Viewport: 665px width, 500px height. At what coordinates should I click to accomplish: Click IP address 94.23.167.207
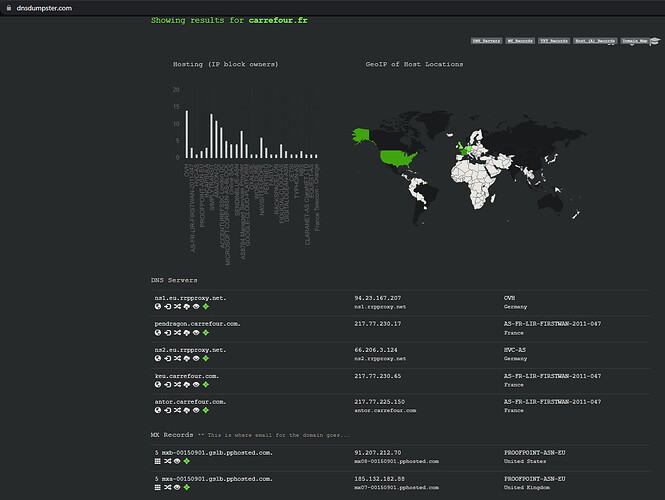pyautogui.click(x=377, y=298)
